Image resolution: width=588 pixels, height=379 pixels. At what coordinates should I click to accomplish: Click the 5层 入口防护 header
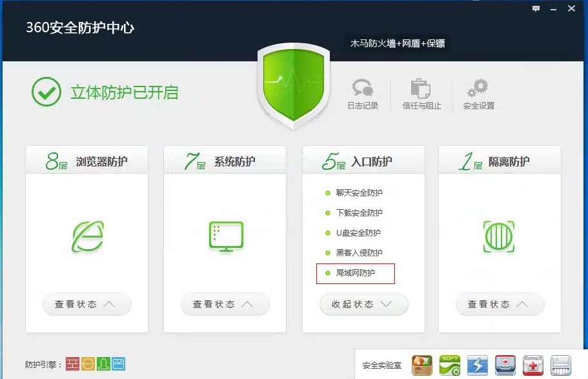[364, 161]
